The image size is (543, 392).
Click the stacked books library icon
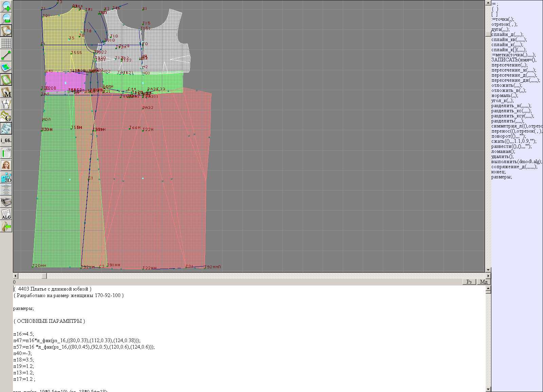click(x=6, y=202)
